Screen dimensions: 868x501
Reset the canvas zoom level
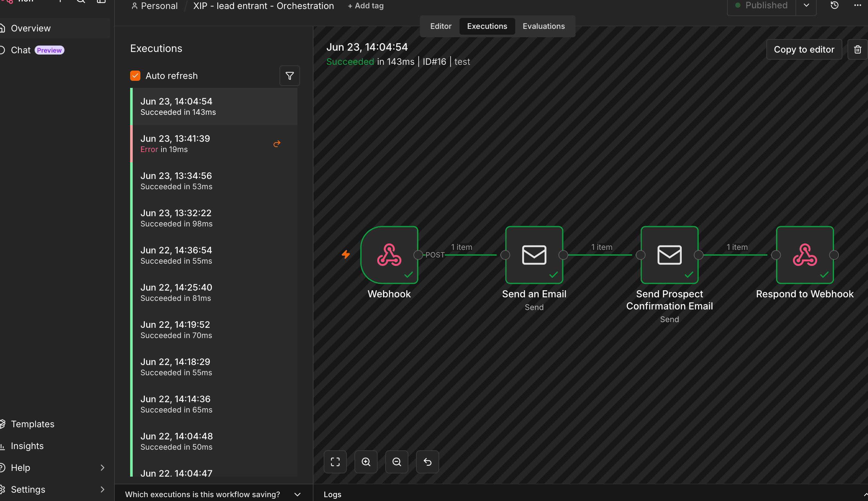(x=427, y=462)
